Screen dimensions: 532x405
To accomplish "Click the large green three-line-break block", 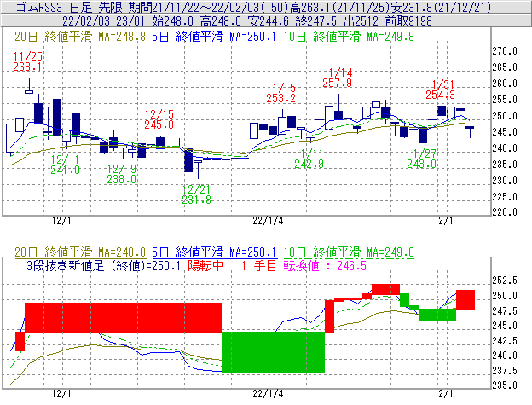I will (x=273, y=352).
